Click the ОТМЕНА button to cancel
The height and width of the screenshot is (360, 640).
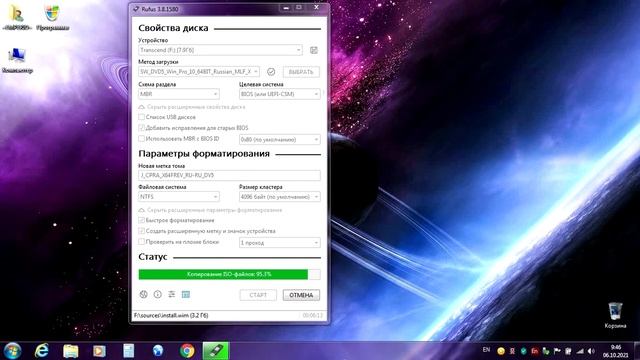click(301, 295)
